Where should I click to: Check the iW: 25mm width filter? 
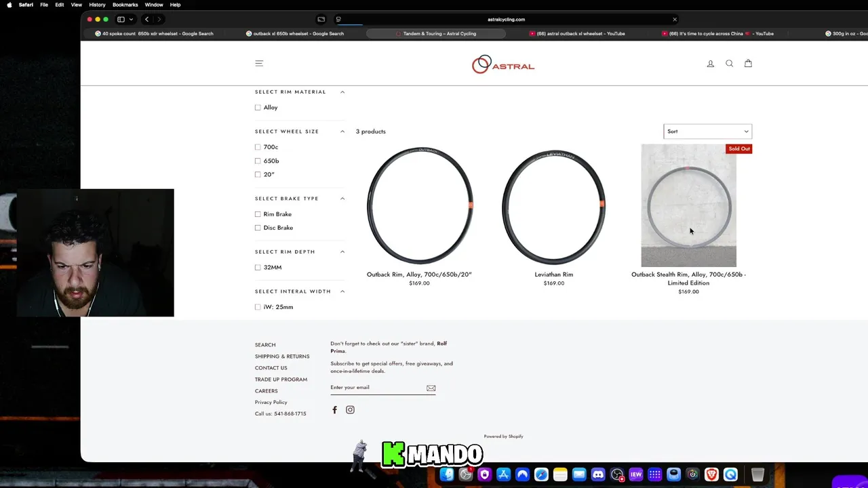point(258,307)
